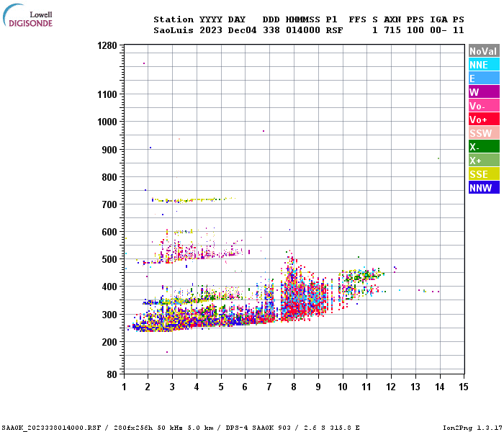Screen dimensions: 504x432
Task: Click the Lowell Digisonde logo
Action: pyautogui.click(x=27, y=16)
